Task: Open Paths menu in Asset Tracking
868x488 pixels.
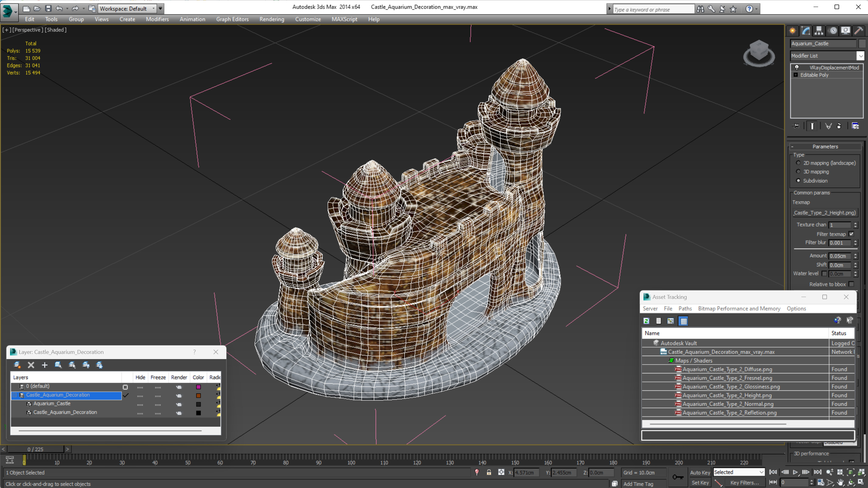Action: click(685, 309)
